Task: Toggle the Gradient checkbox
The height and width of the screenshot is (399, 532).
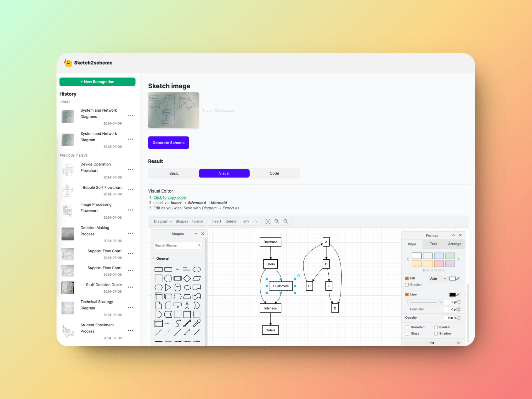Action: point(407,285)
